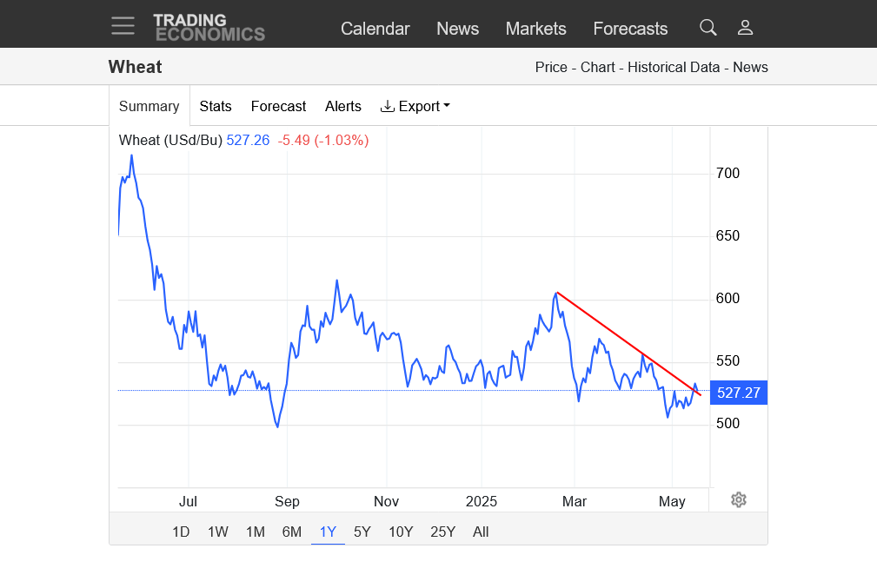Select the Summary tab
The width and height of the screenshot is (877, 588).
pyautogui.click(x=149, y=106)
